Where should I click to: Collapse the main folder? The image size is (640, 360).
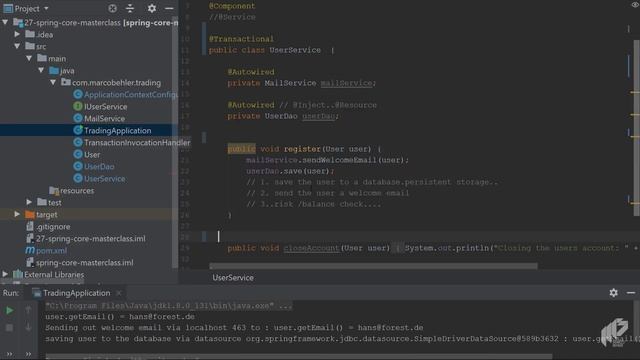click(x=29, y=58)
